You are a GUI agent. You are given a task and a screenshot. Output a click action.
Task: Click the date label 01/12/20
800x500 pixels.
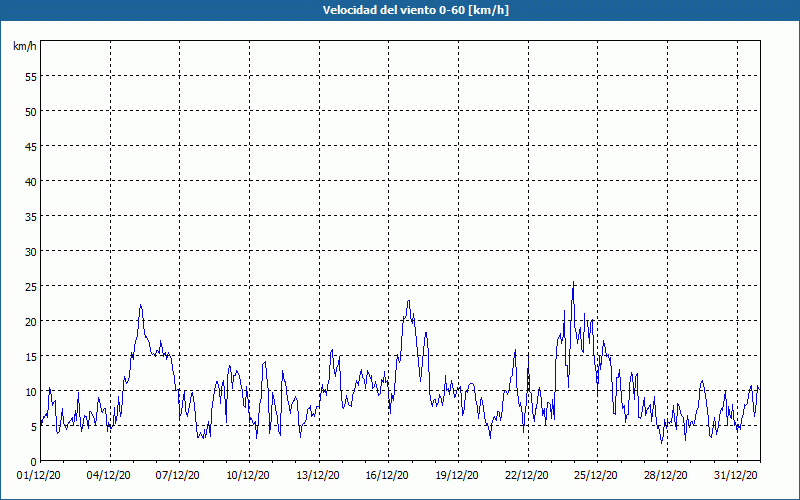[39, 476]
